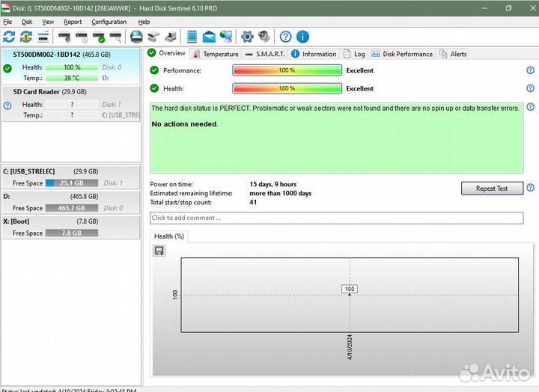The width and height of the screenshot is (539, 392).
Task: Click the refresh icon with warning sign
Action: point(26,37)
